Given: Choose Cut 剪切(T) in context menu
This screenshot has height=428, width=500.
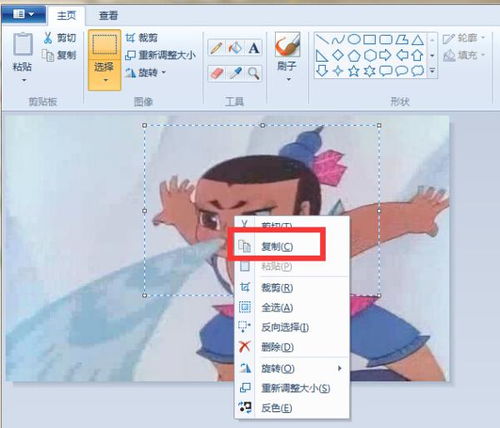Looking at the screenshot, I should pos(292,226).
